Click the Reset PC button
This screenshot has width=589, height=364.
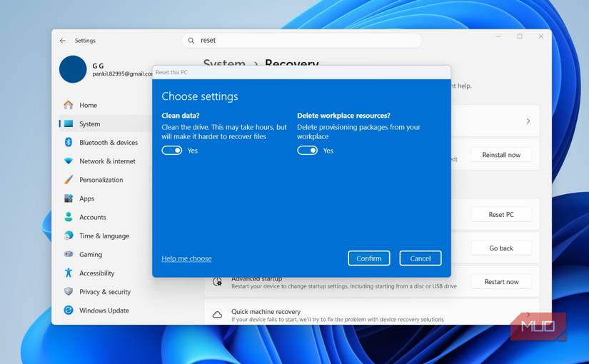(501, 215)
